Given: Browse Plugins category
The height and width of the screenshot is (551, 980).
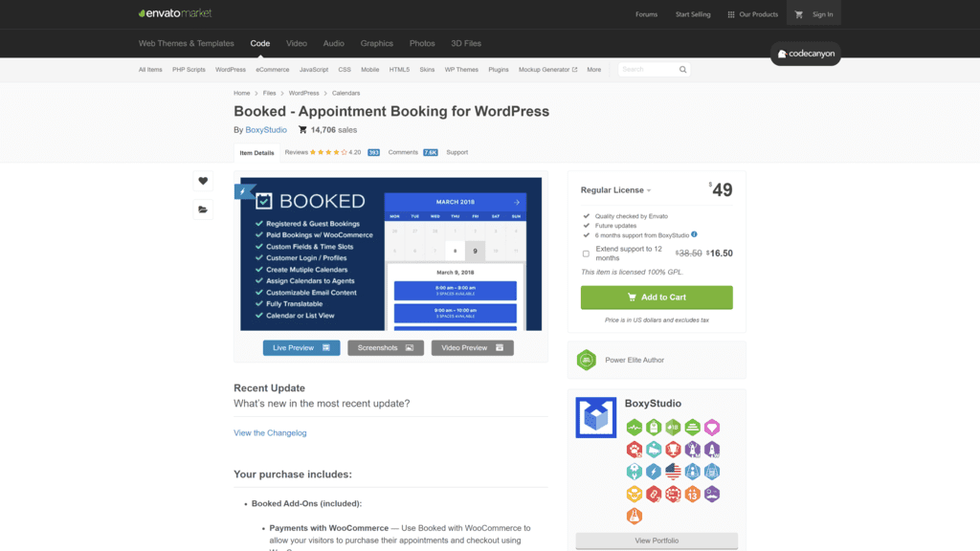Looking at the screenshot, I should pos(498,69).
